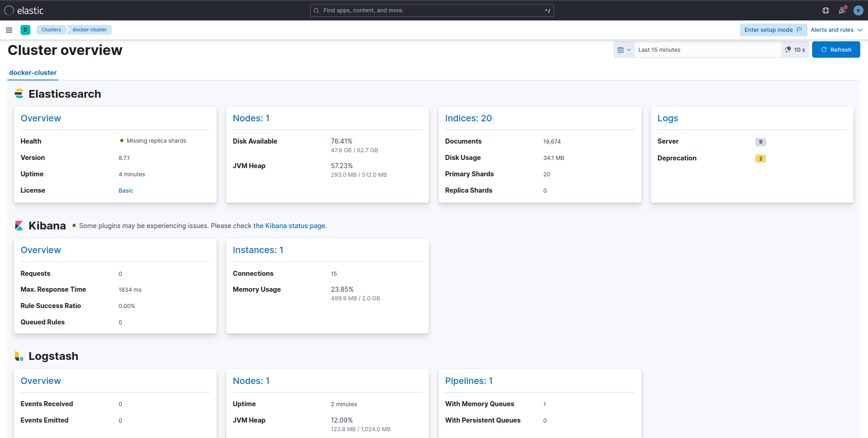This screenshot has height=438, width=868.
Task: Go to Clusters breadcrumb
Action: pyautogui.click(x=51, y=30)
